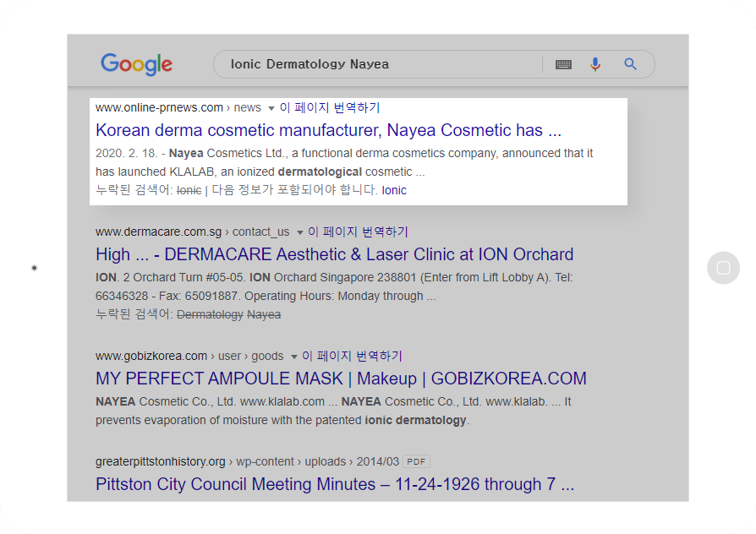Open Korean derma cosmetic manufacturer result
Viewport: 756px width, 534px height.
328,130
